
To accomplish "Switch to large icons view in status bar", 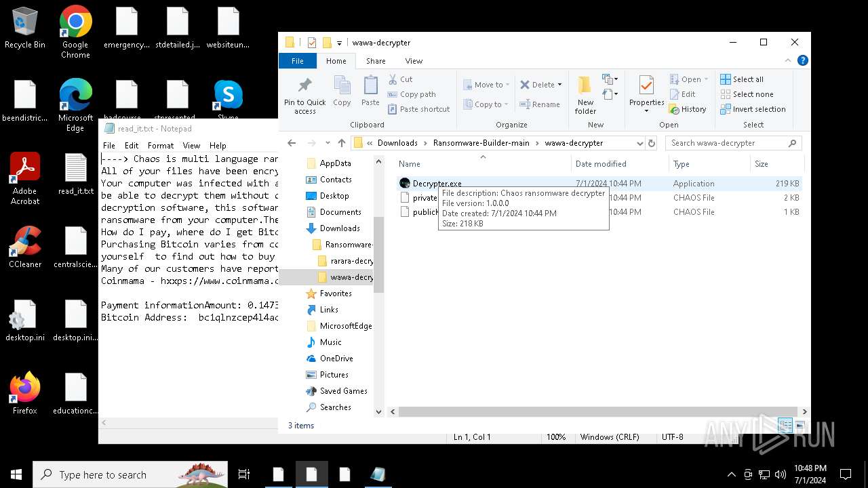I will [x=800, y=426].
